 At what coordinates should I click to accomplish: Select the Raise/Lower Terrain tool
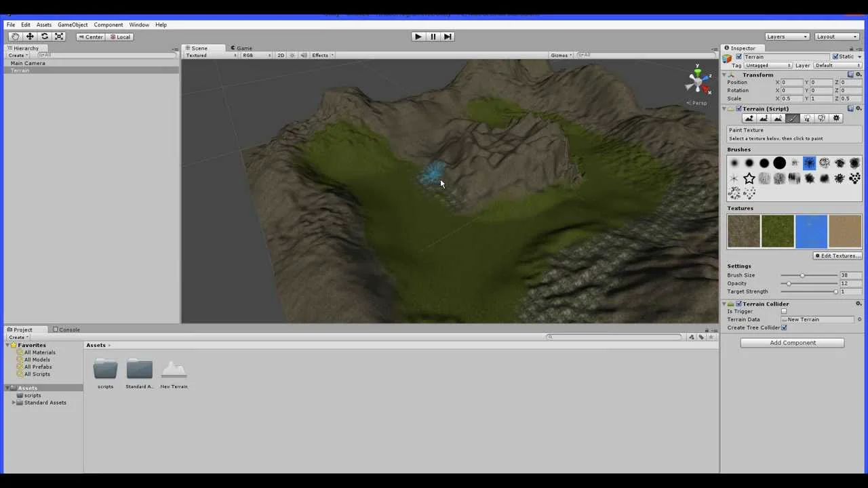[749, 119]
